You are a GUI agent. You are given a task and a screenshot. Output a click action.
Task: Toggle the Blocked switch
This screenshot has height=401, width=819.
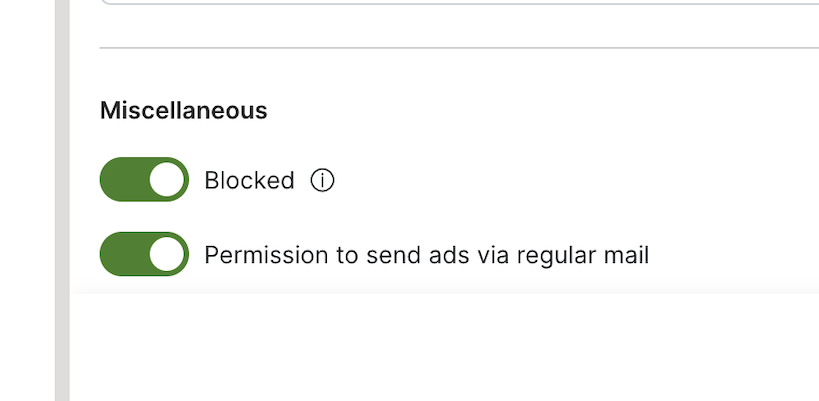144,180
